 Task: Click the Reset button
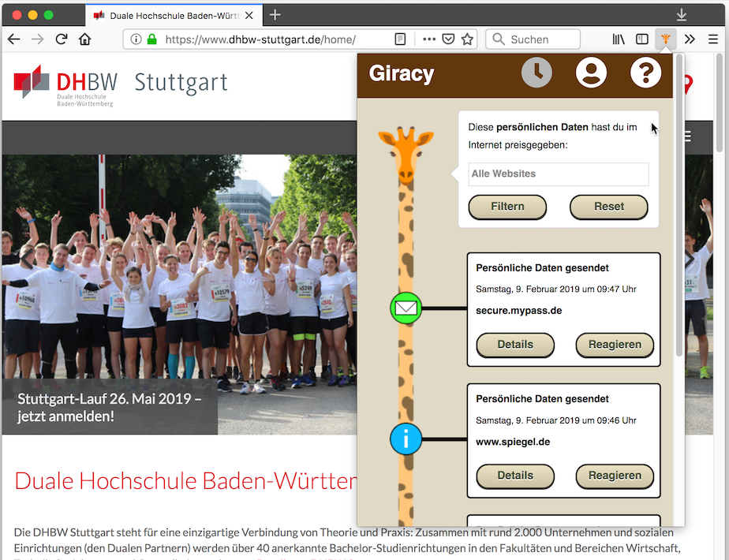(x=608, y=207)
